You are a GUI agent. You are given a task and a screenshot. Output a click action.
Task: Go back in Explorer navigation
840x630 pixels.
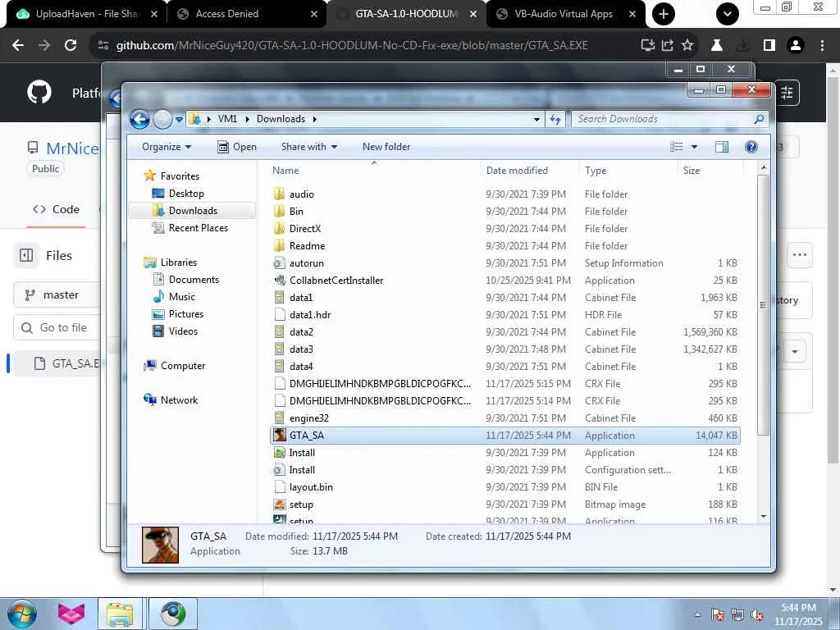tap(139, 119)
